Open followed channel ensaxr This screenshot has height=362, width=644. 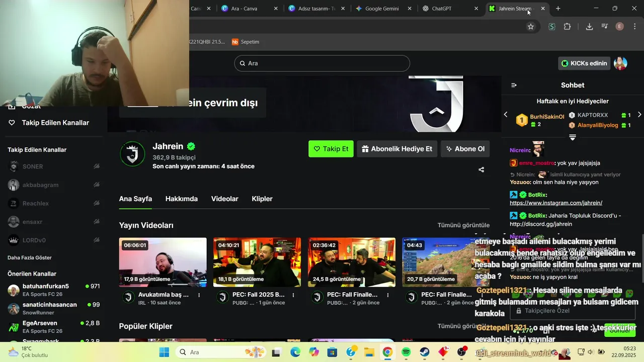pos(54,222)
